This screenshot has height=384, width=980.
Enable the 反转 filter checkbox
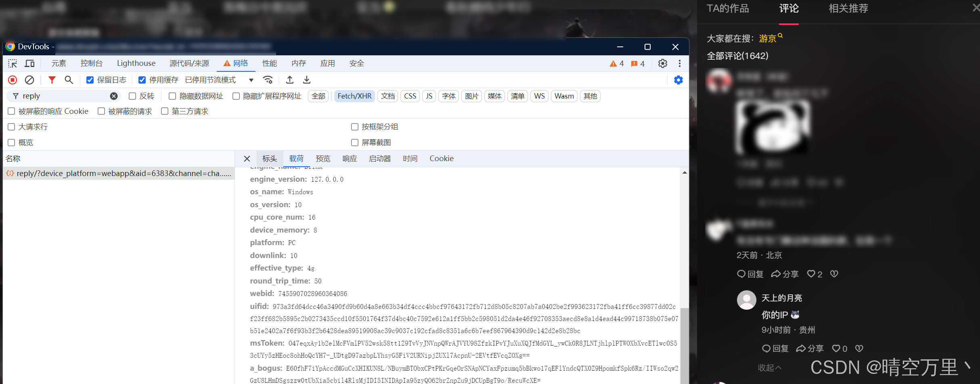click(x=132, y=96)
